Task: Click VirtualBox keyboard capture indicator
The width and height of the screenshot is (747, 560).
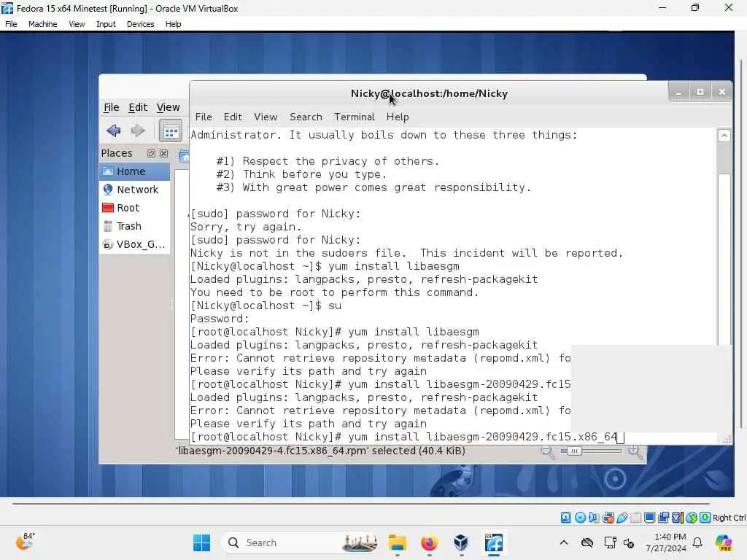Action: point(705,518)
